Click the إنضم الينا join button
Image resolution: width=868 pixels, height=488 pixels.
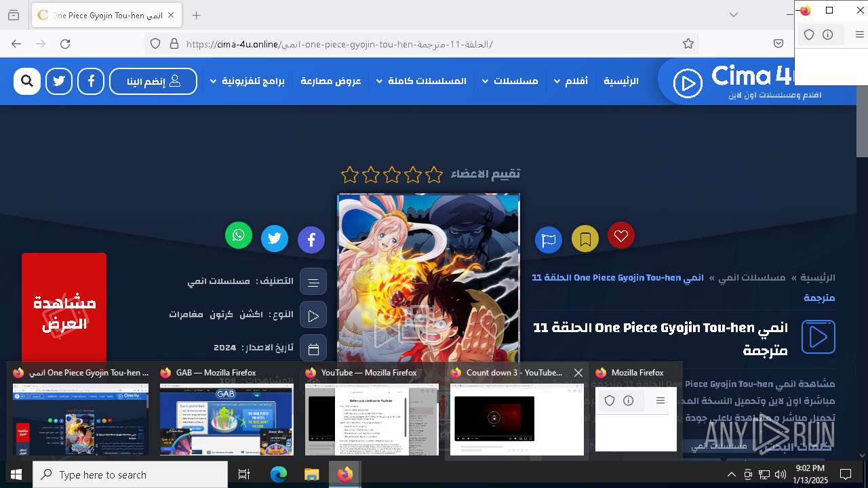[x=153, y=81]
